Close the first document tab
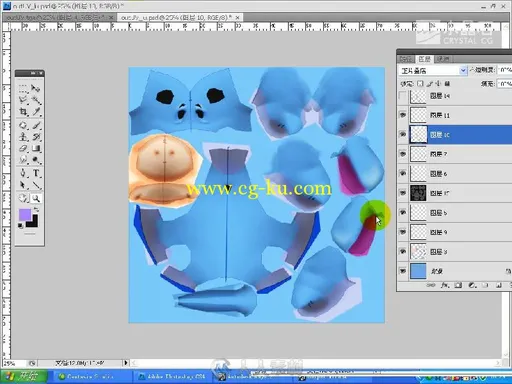 [x=111, y=17]
